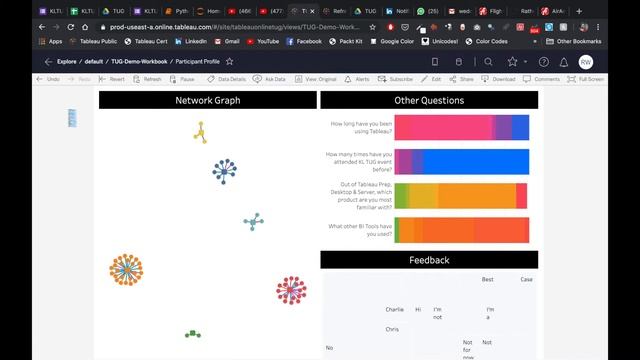Open Chrome three-dot menu
Screen dimensions: 640x360
598,27
